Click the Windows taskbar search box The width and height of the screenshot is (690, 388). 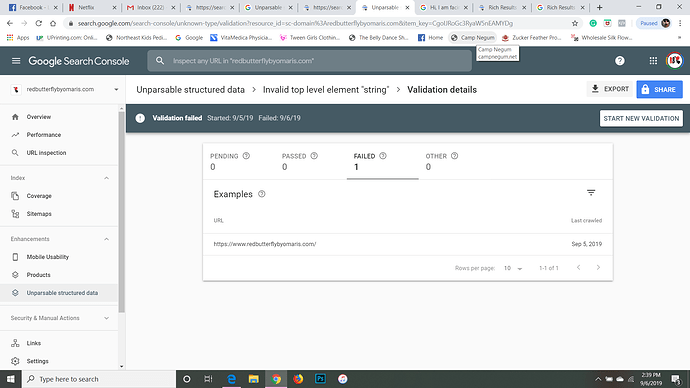pos(99,379)
